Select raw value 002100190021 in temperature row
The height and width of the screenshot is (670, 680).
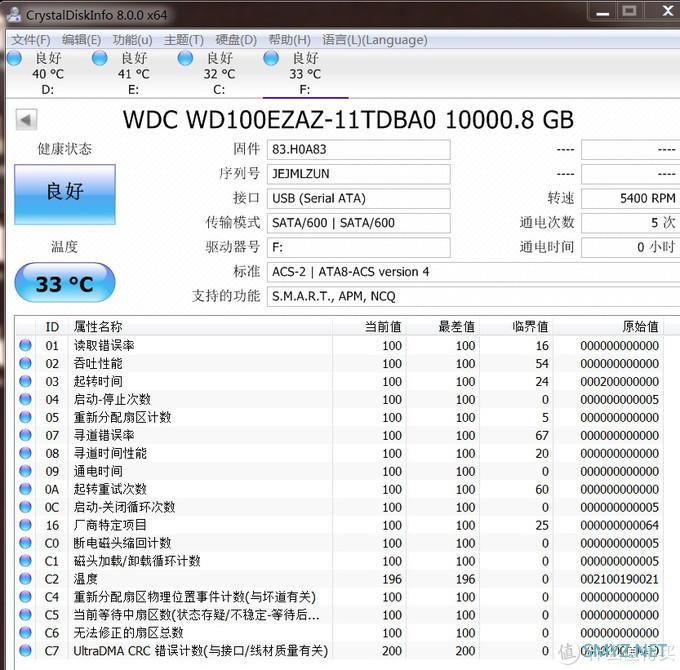pos(619,579)
